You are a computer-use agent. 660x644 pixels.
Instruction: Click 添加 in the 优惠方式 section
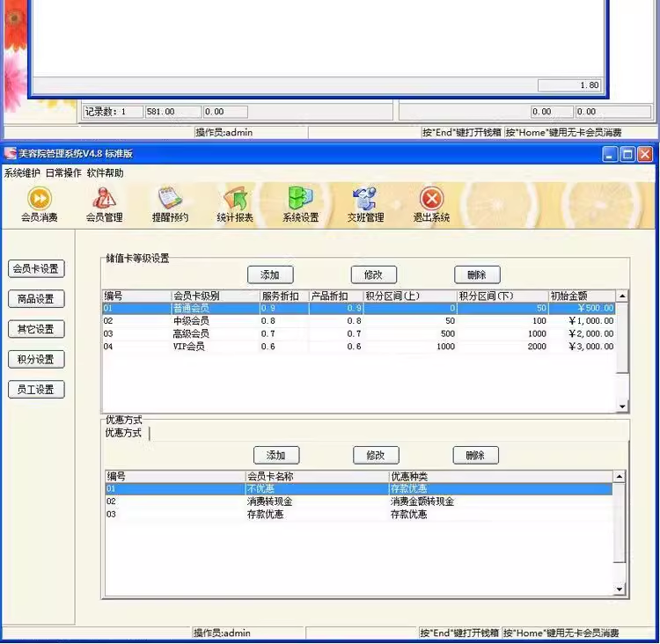(276, 456)
